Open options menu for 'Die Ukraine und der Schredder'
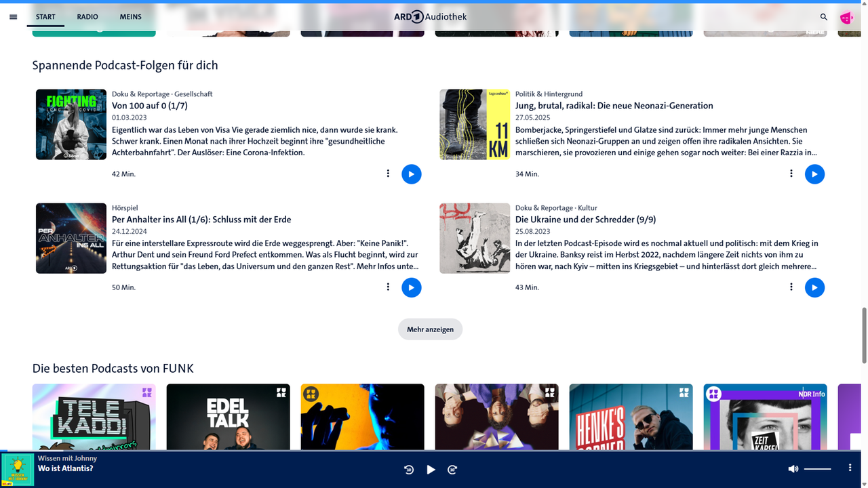The image size is (868, 488). coord(791,287)
